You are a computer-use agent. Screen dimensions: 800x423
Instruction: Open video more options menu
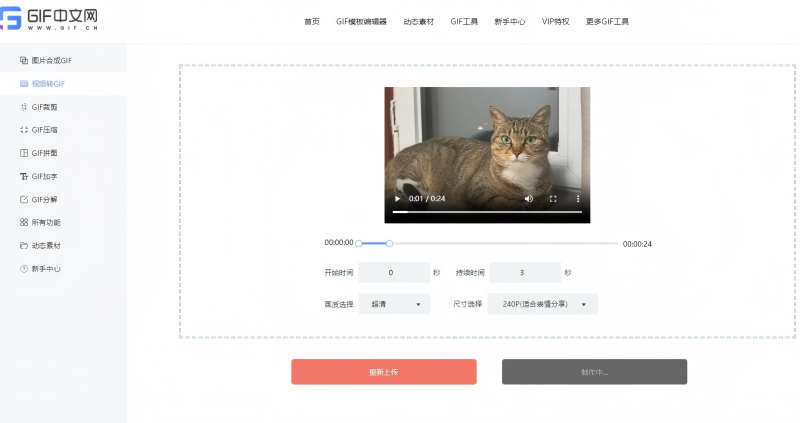coord(578,198)
